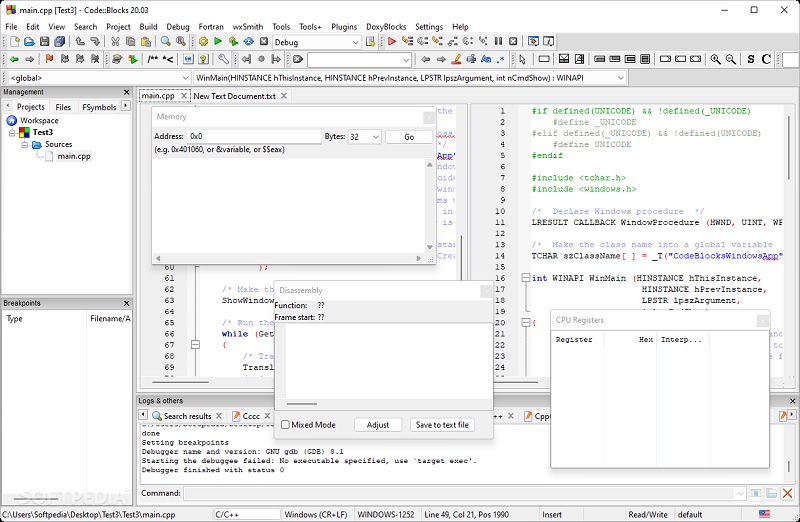
Task: Click the new file icon
Action: 14,42
